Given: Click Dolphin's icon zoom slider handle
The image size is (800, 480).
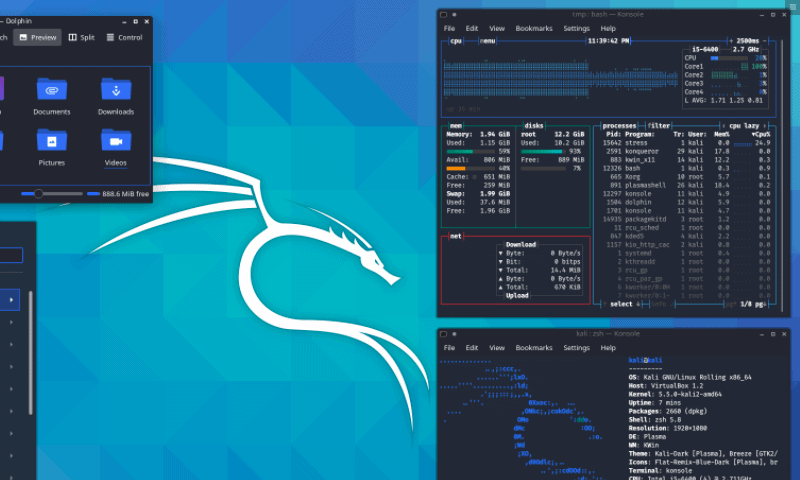Looking at the screenshot, I should coord(38,194).
